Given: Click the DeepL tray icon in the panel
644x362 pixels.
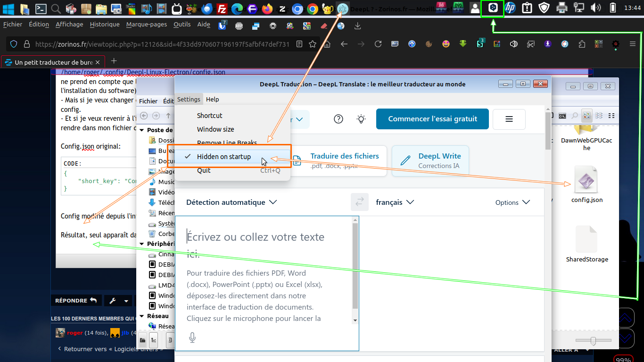Looking at the screenshot, I should (492, 8).
